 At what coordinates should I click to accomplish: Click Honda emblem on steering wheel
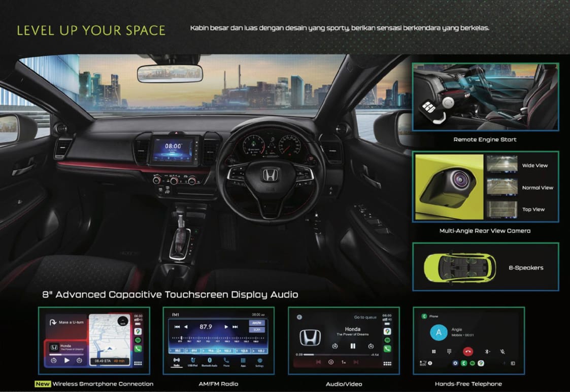(x=271, y=175)
